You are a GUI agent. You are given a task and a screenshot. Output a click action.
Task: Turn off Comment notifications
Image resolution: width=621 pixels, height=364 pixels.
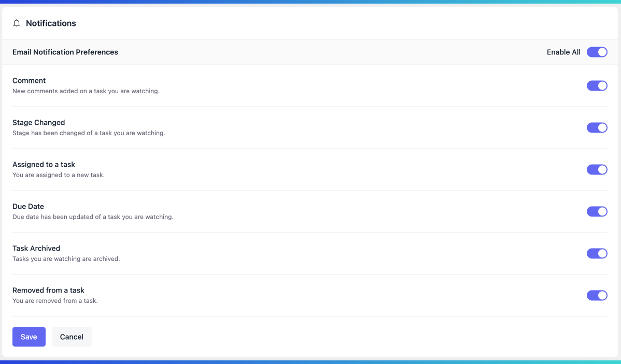click(597, 85)
